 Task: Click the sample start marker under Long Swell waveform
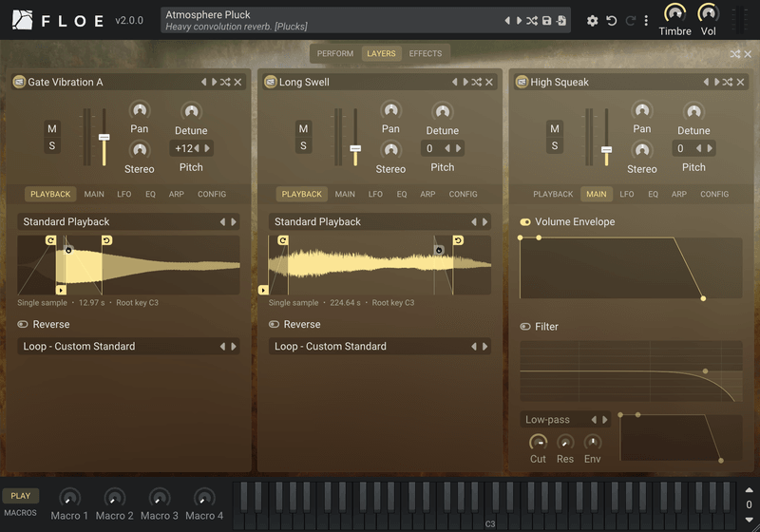(263, 290)
